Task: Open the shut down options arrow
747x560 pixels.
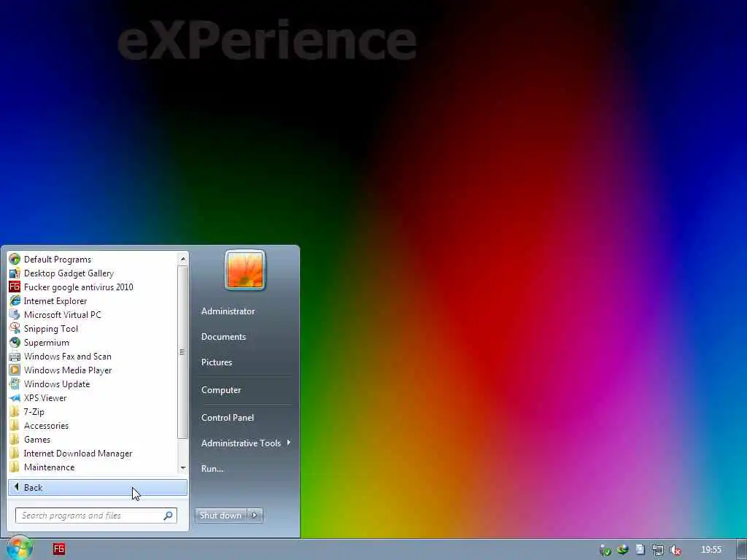Action: click(255, 516)
